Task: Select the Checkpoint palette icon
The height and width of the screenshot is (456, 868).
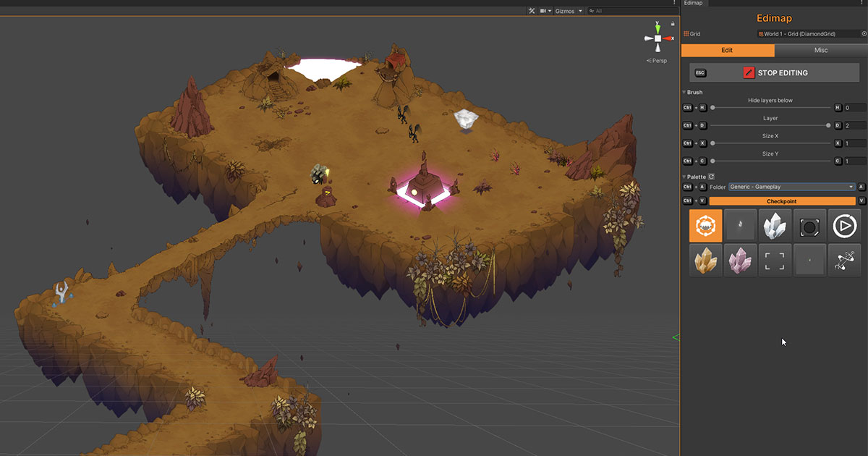Action: 705,225
